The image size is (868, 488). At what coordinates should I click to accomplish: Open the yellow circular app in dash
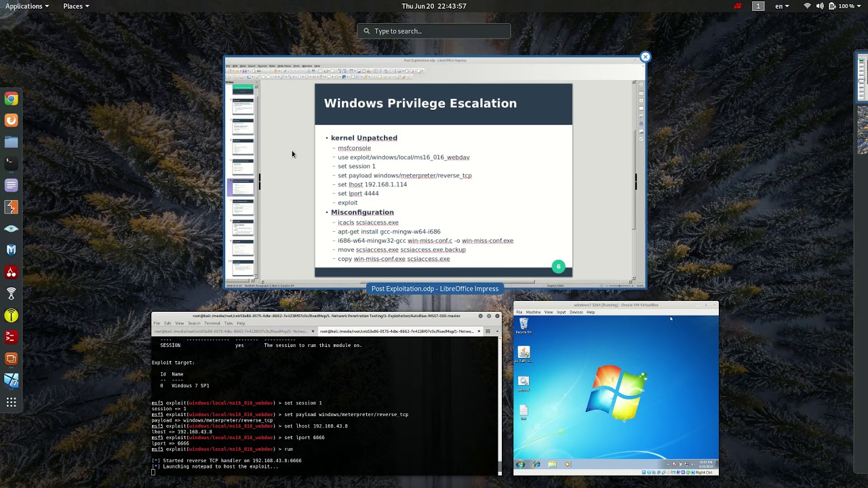11,315
